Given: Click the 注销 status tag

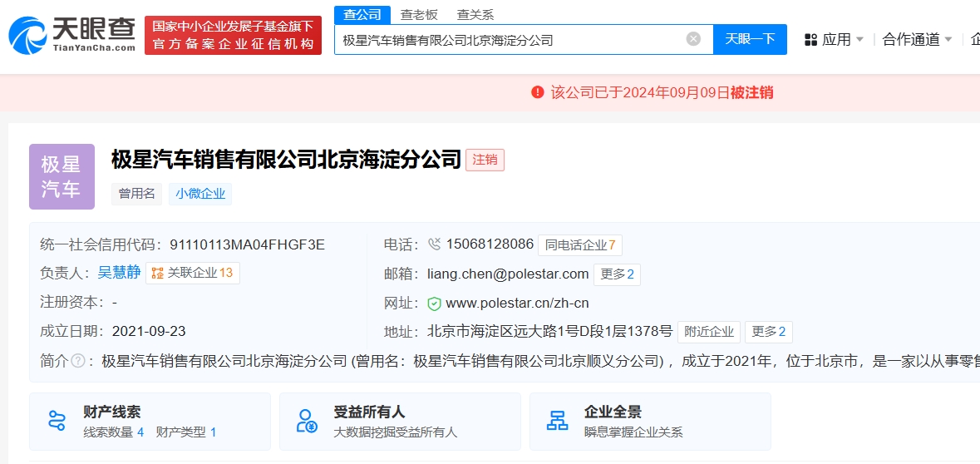Looking at the screenshot, I should (485, 160).
